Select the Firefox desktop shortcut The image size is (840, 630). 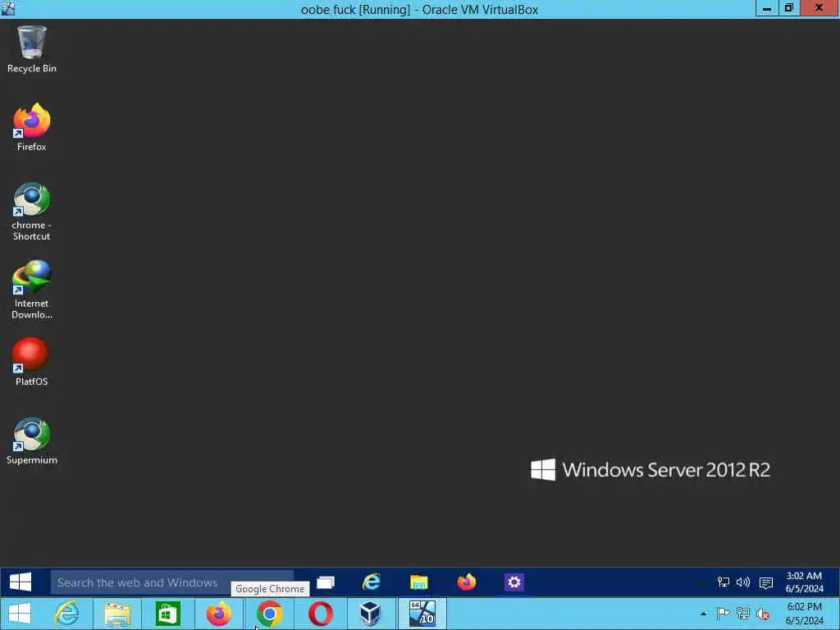(32, 127)
